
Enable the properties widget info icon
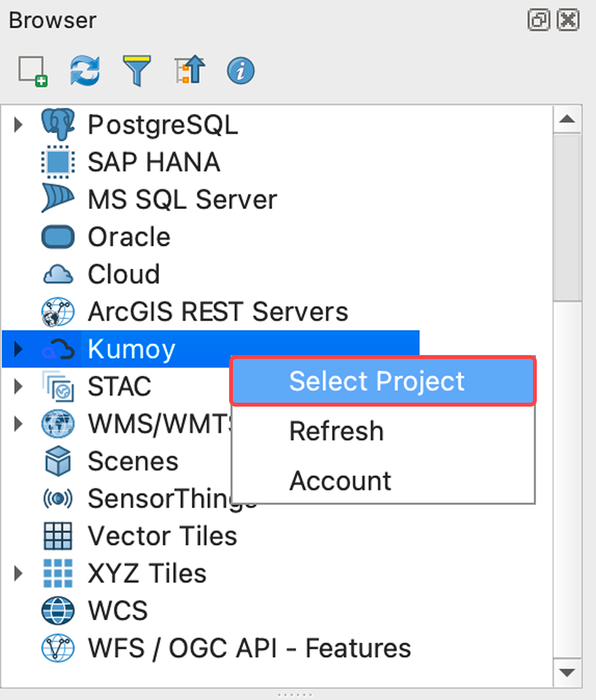[x=239, y=71]
